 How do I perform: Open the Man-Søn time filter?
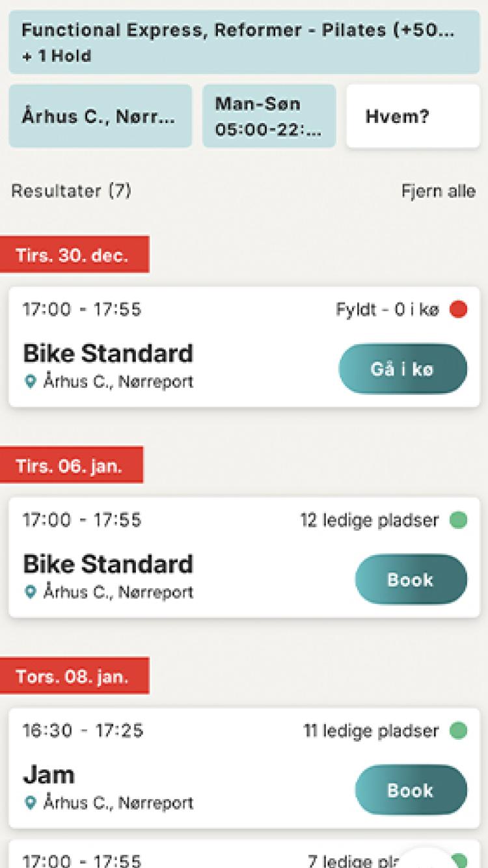pos(269,116)
